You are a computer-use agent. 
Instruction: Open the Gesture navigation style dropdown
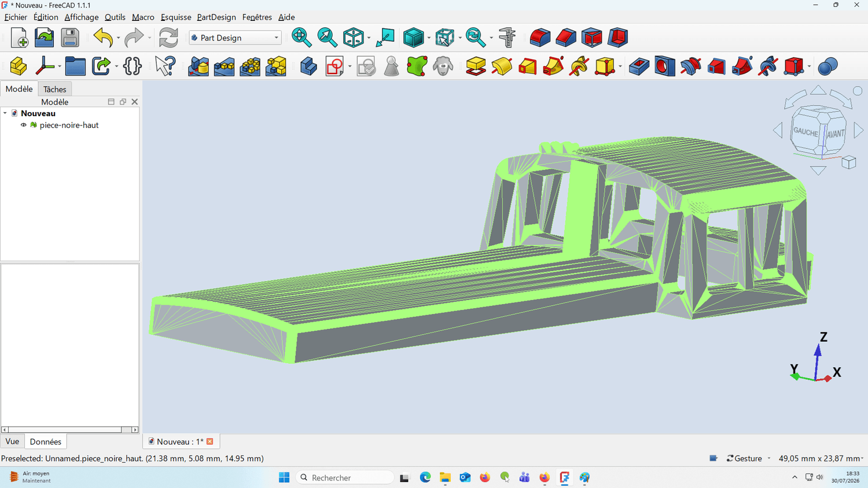coord(749,459)
